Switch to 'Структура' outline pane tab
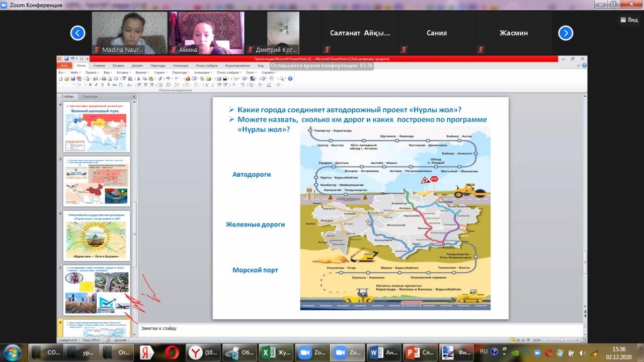644x362 pixels. tap(90, 96)
